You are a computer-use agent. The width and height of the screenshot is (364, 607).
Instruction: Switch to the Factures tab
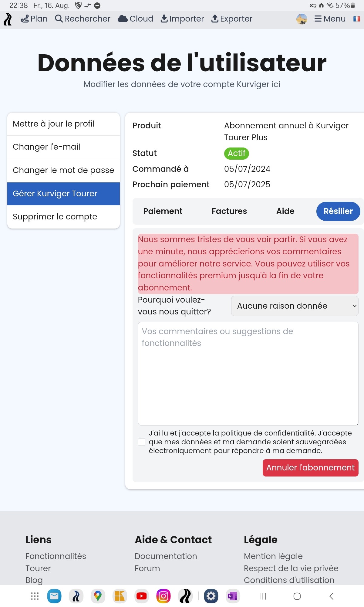coord(229,211)
